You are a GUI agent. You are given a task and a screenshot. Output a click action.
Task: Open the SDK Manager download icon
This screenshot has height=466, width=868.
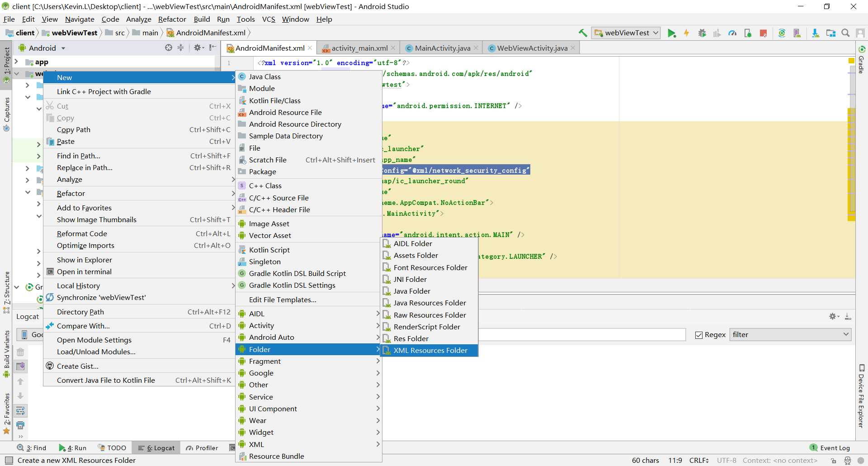point(816,33)
